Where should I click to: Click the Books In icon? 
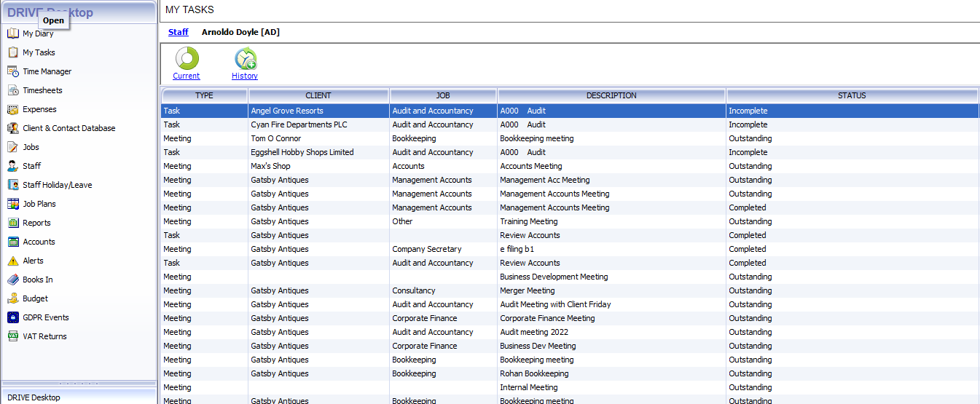(12, 280)
